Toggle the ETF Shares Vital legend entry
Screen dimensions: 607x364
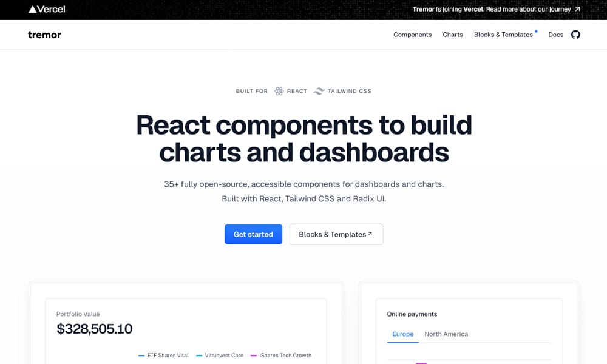pos(163,356)
